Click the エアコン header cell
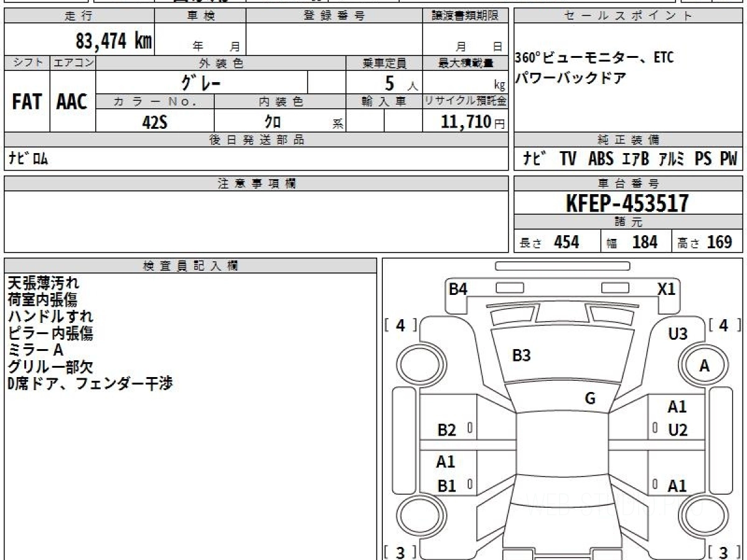The height and width of the screenshot is (560, 747). [x=73, y=63]
